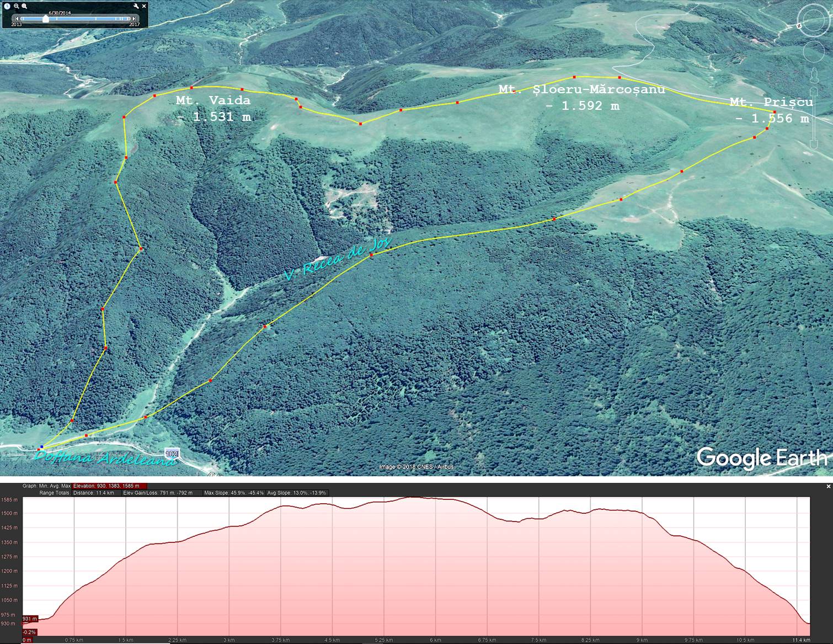The height and width of the screenshot is (644, 833).
Task: Zoom out the time slider range
Action: point(17,6)
